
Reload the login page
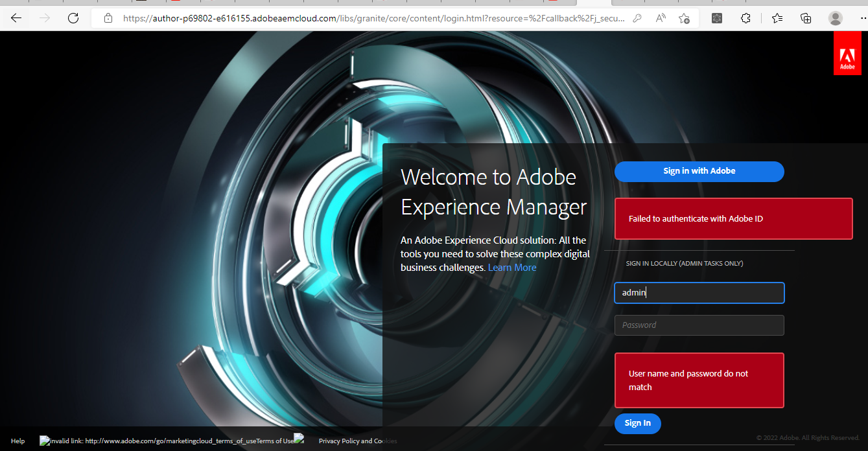click(x=73, y=18)
